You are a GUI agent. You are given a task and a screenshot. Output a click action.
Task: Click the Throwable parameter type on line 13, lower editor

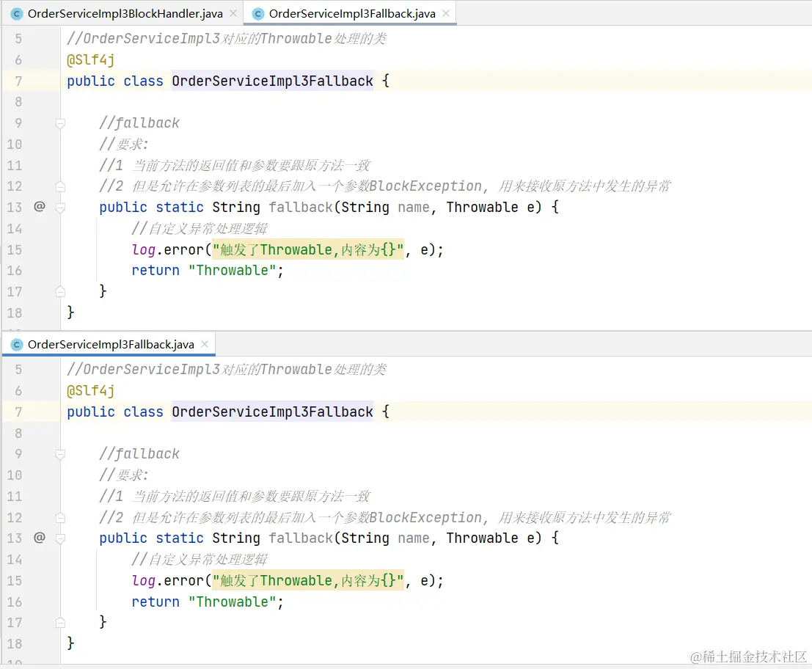tap(482, 538)
